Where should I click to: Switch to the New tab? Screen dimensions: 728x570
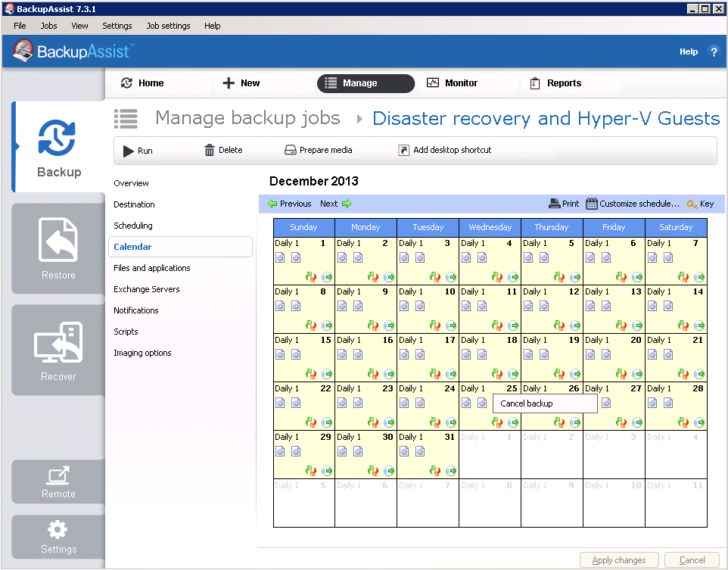pyautogui.click(x=241, y=83)
